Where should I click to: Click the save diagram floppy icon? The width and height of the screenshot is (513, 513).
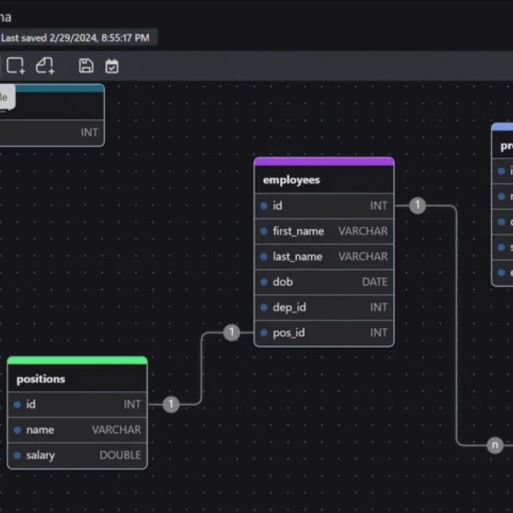[x=86, y=66]
